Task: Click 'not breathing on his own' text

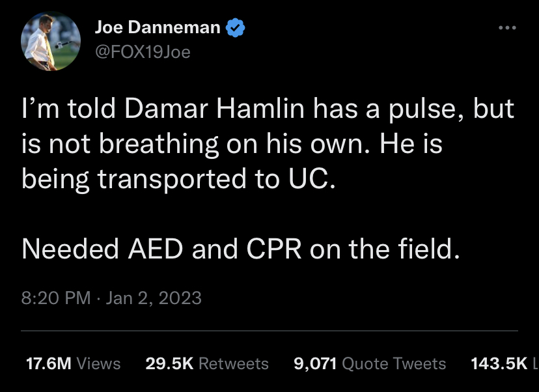Action: 211,145
